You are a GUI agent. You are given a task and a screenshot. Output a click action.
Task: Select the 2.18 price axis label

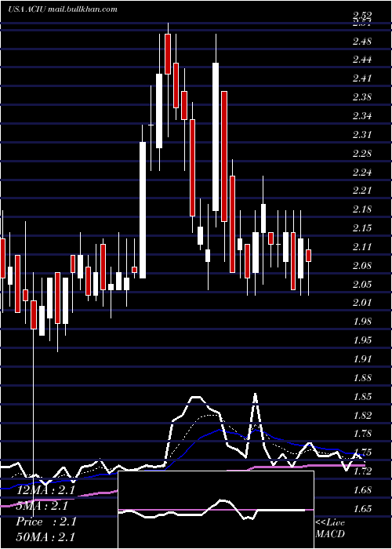pyautogui.click(x=361, y=209)
